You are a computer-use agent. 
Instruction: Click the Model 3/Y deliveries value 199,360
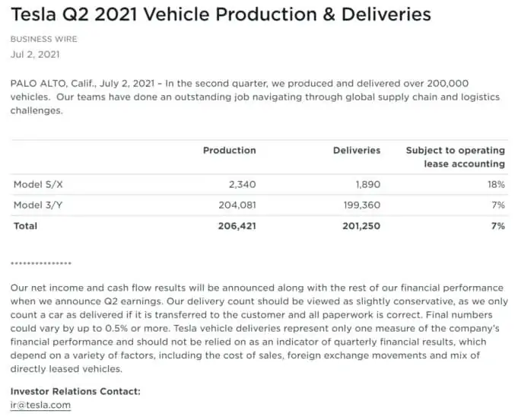(x=362, y=205)
